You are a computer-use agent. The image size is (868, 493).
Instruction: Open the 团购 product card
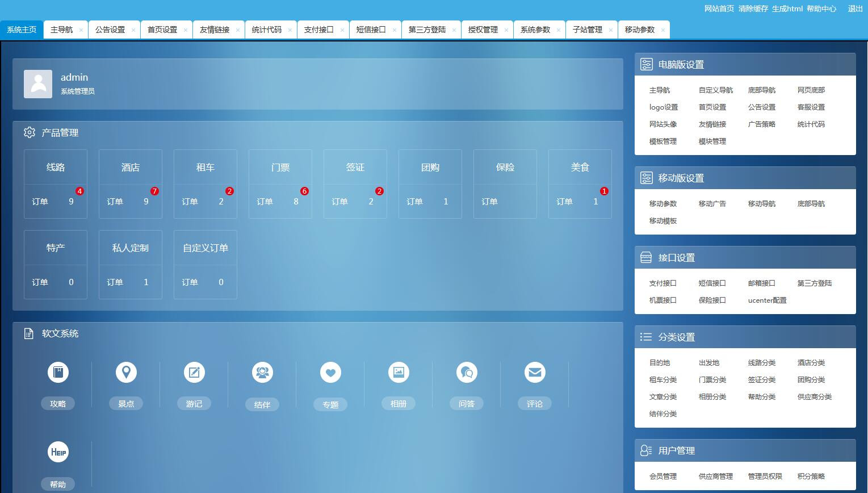coord(430,184)
